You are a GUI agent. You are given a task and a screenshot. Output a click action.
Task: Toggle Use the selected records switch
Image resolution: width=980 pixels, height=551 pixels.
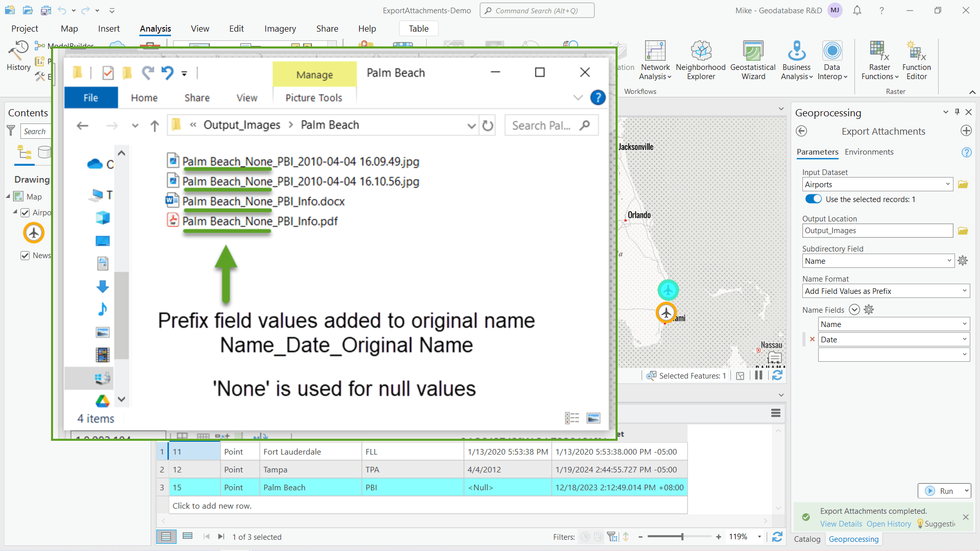(813, 199)
